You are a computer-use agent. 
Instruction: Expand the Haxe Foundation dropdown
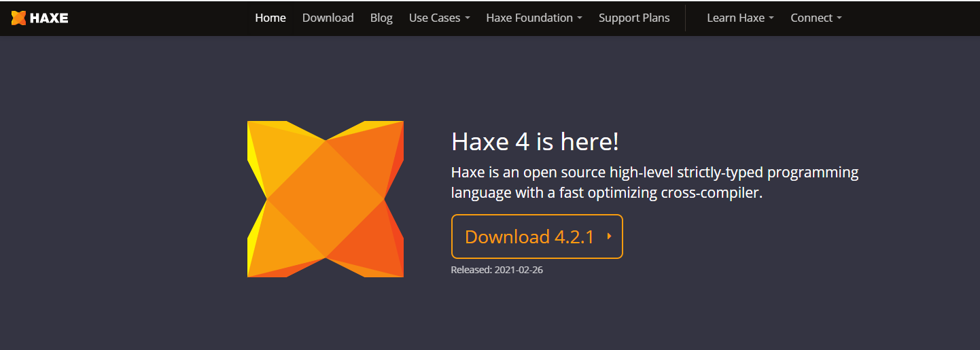[534, 18]
